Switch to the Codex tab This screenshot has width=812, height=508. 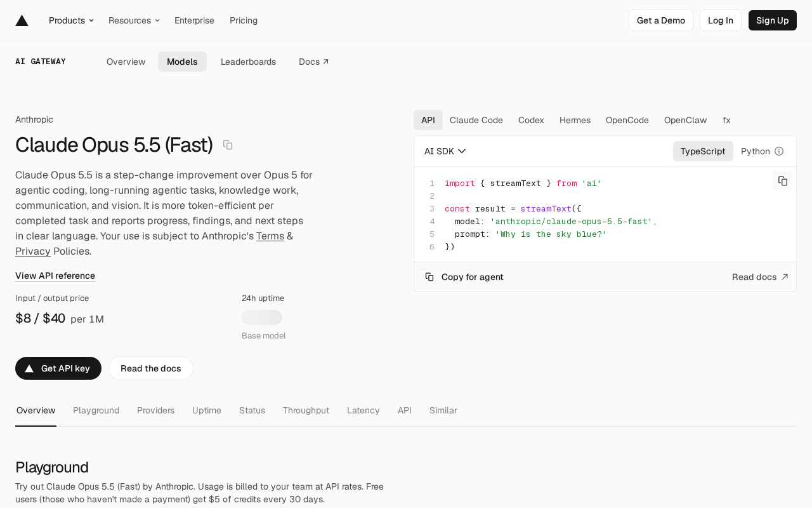pyautogui.click(x=531, y=120)
